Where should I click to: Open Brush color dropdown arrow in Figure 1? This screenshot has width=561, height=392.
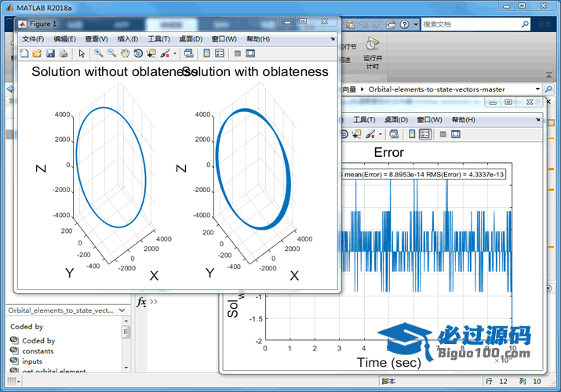pyautogui.click(x=175, y=53)
